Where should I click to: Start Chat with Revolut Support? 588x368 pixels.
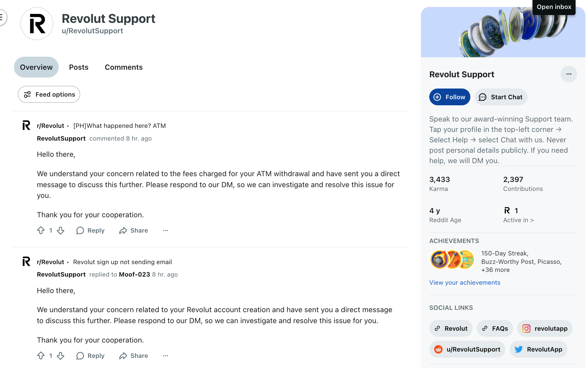click(x=501, y=97)
